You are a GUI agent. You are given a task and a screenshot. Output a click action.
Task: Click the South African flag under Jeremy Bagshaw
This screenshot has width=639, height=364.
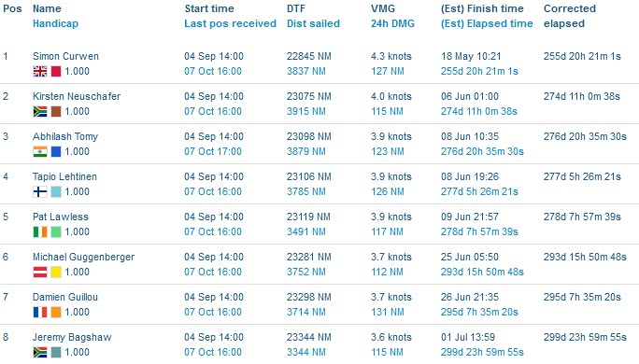point(40,352)
